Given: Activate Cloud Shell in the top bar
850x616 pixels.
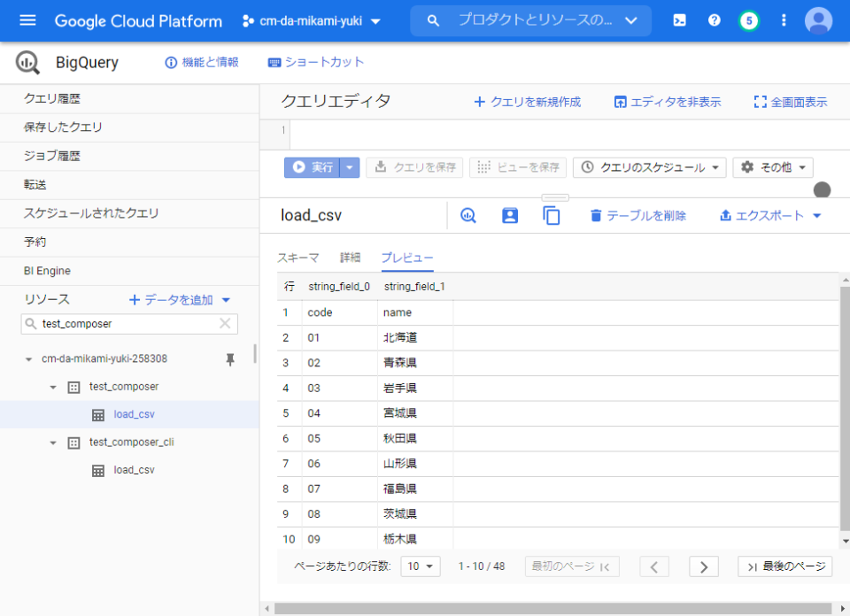Looking at the screenshot, I should pos(679,19).
